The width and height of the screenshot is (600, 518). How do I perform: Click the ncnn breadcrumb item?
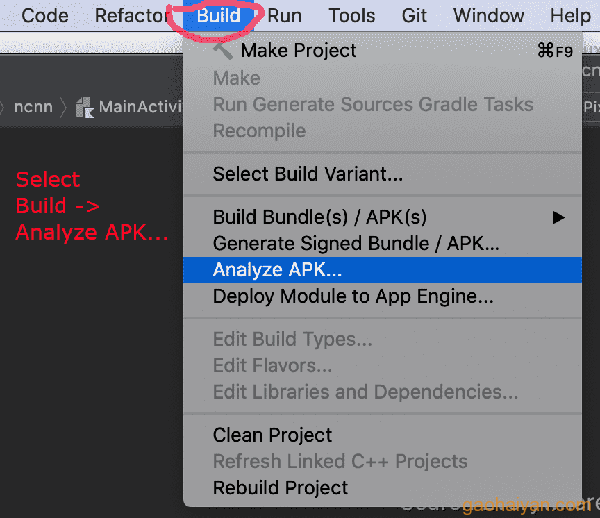click(33, 107)
